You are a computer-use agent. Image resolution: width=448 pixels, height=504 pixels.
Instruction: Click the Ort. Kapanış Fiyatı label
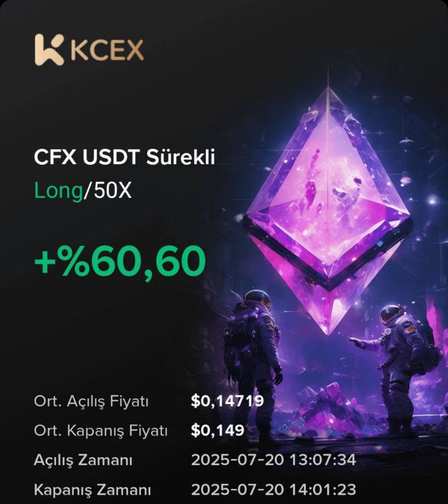[x=100, y=431]
